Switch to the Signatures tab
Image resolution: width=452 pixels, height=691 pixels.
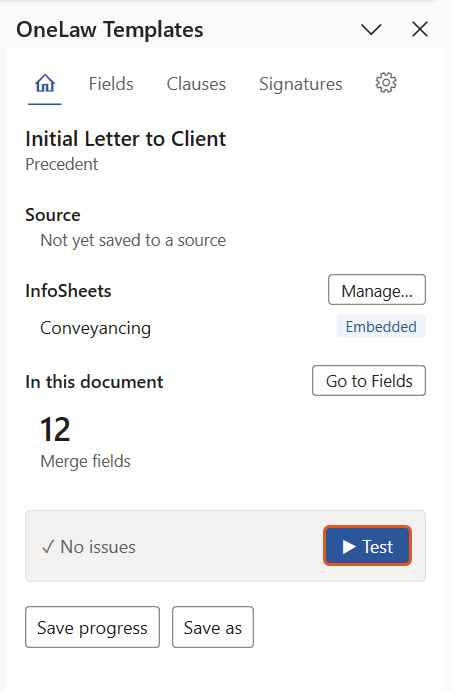300,84
